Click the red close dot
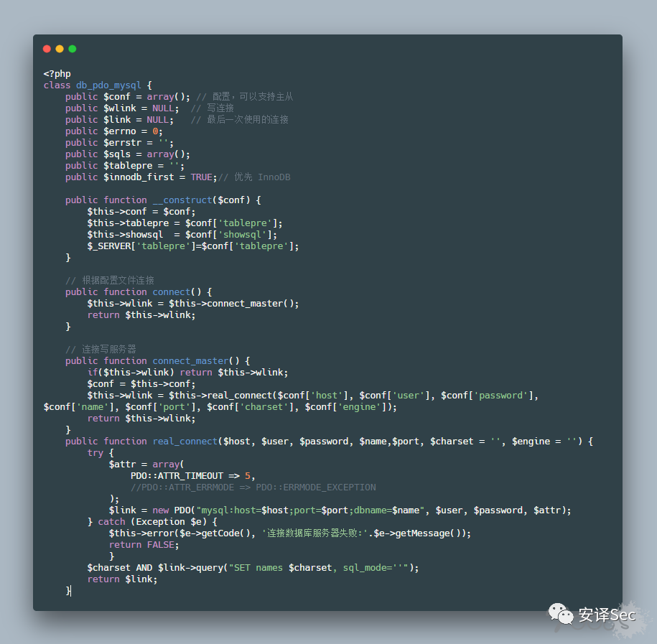The height and width of the screenshot is (644, 657). 47,49
